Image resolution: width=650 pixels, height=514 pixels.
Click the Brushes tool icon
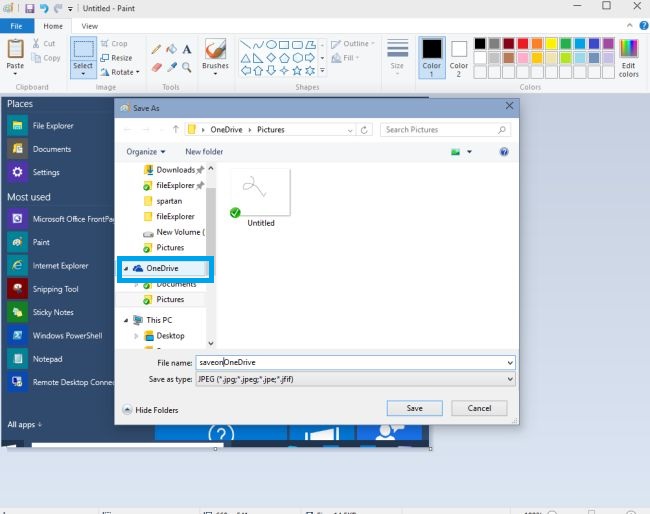[215, 50]
